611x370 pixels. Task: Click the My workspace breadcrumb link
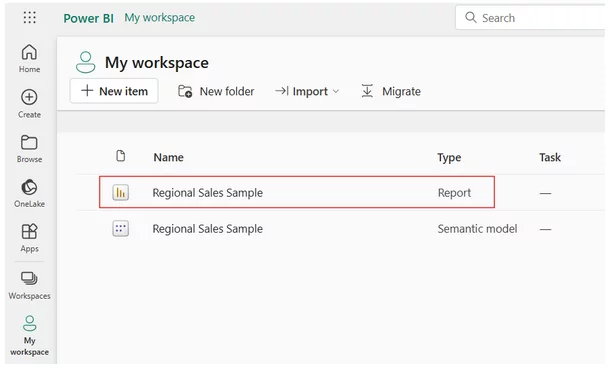click(x=160, y=18)
